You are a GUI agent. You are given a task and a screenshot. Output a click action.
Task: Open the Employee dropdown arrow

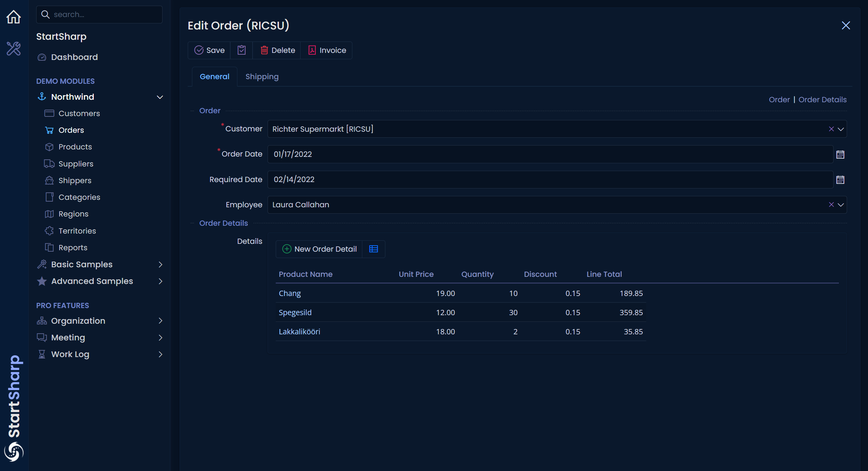point(841,204)
